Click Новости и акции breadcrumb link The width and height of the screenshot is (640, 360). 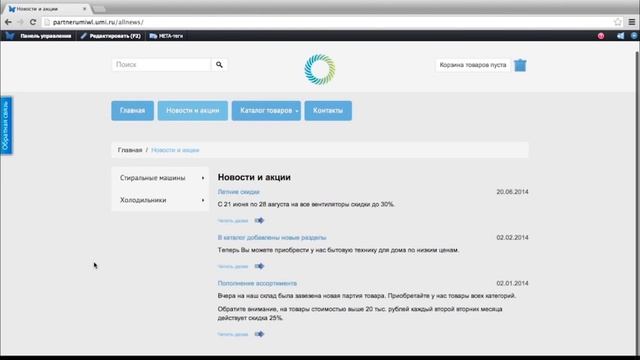coord(175,150)
